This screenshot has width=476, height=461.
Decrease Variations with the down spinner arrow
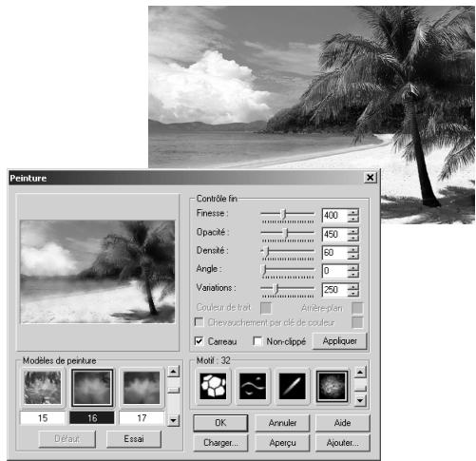click(353, 293)
